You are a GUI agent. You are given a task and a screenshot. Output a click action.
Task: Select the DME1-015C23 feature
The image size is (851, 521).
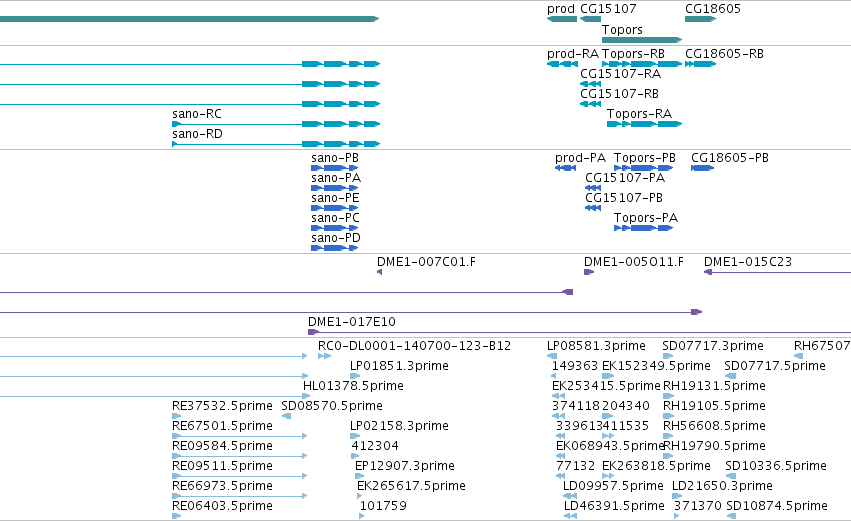777,272
